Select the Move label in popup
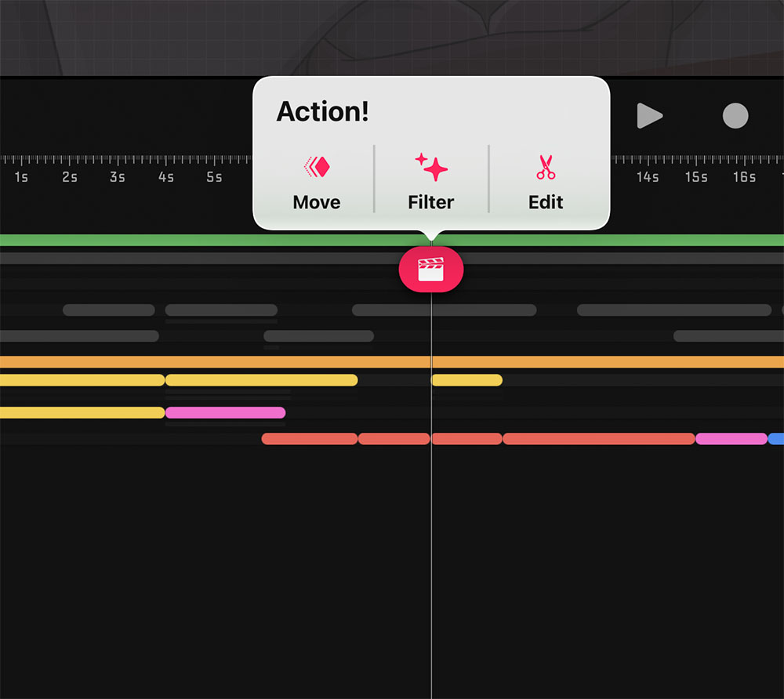Image resolution: width=784 pixels, height=699 pixels. 317,202
